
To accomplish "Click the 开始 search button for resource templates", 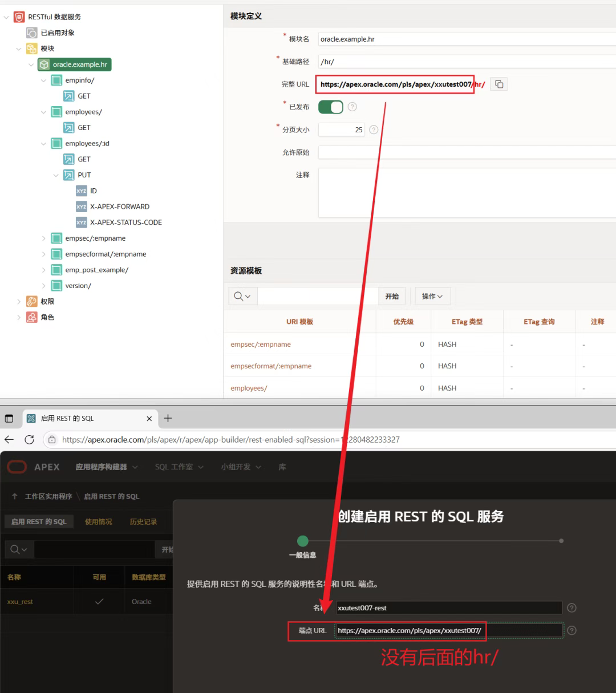I will click(392, 296).
